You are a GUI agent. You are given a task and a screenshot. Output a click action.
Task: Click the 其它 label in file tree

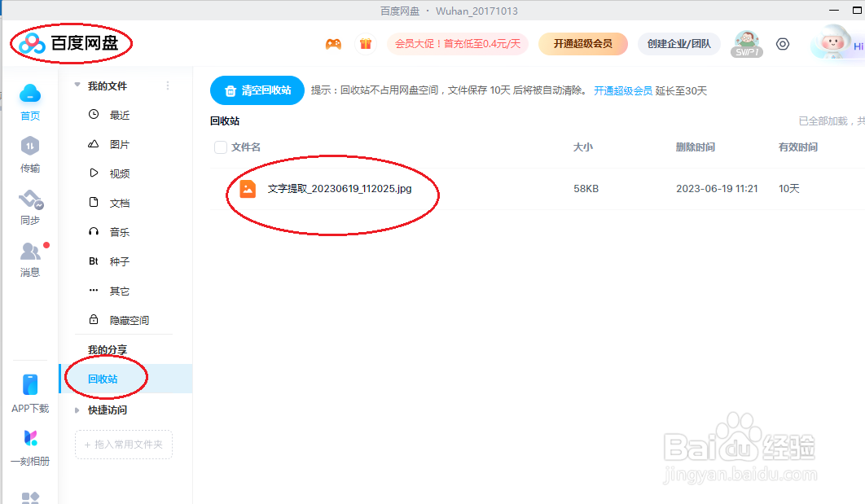pos(120,291)
